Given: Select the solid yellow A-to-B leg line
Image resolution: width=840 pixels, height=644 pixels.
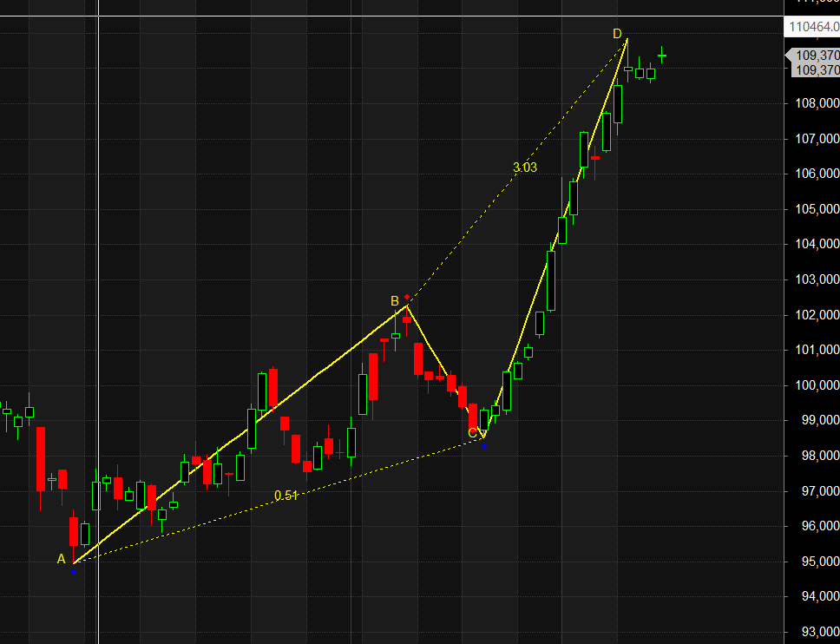Looking at the screenshot, I should click(240, 434).
